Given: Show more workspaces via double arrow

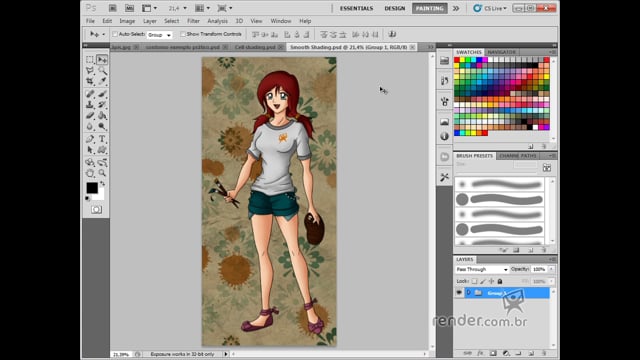Looking at the screenshot, I should (456, 8).
